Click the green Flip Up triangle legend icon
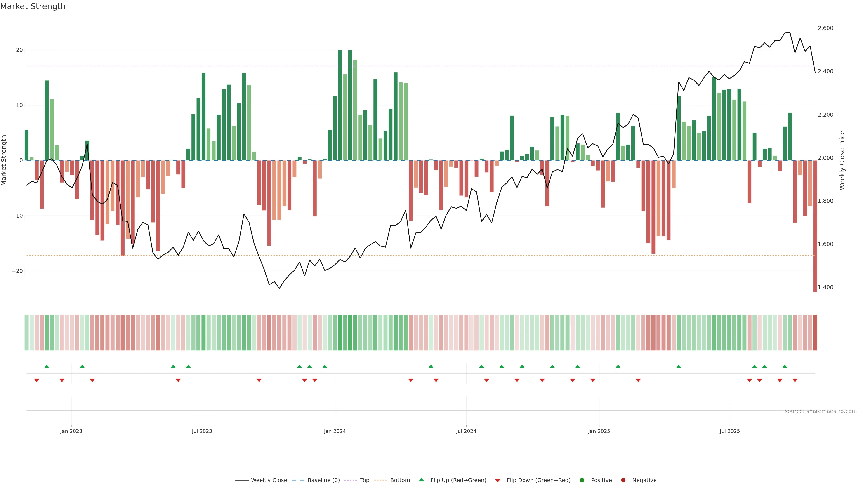 click(x=421, y=480)
